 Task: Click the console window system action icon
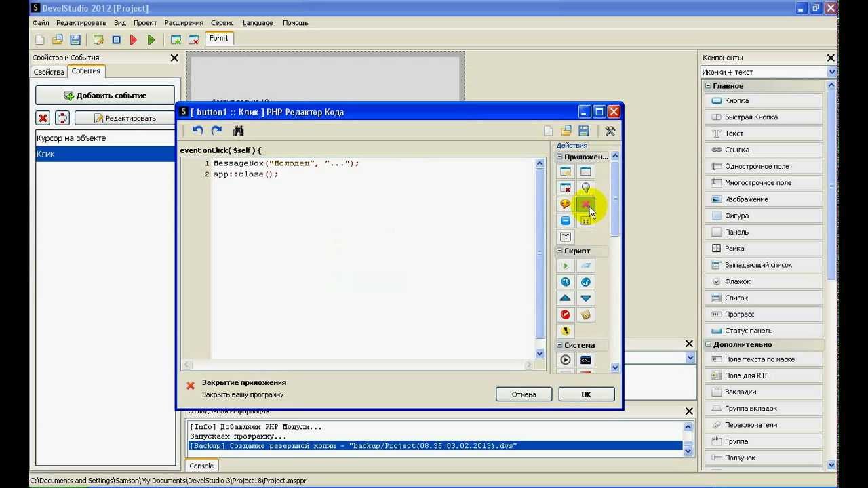click(586, 360)
